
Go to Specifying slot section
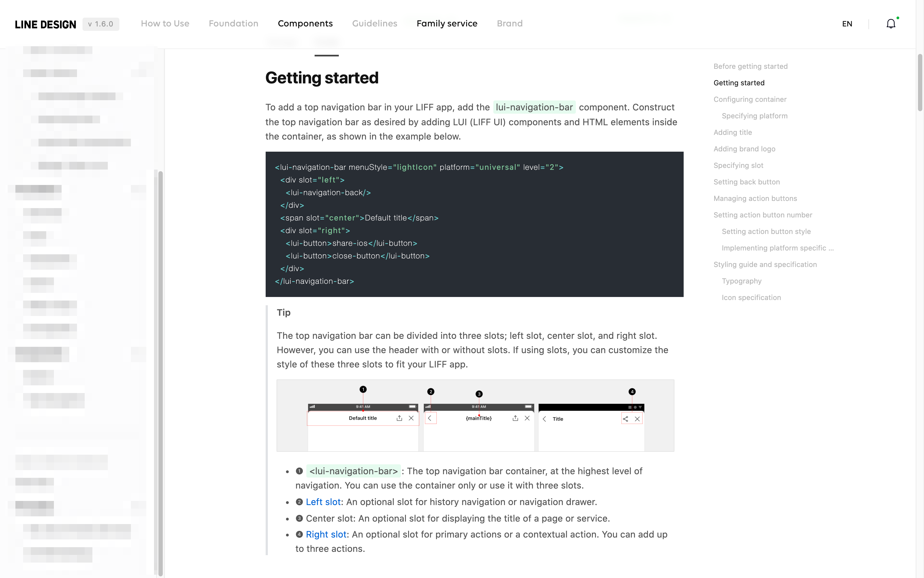[738, 165]
